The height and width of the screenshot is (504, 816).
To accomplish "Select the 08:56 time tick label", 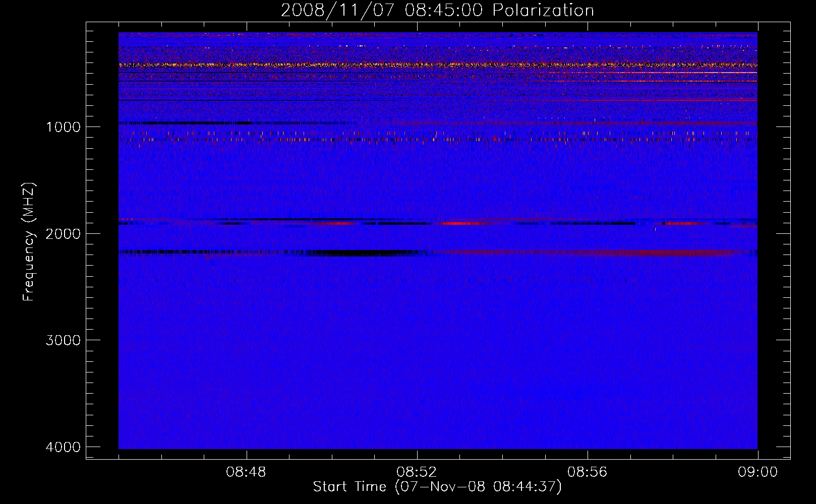I will click(x=587, y=472).
